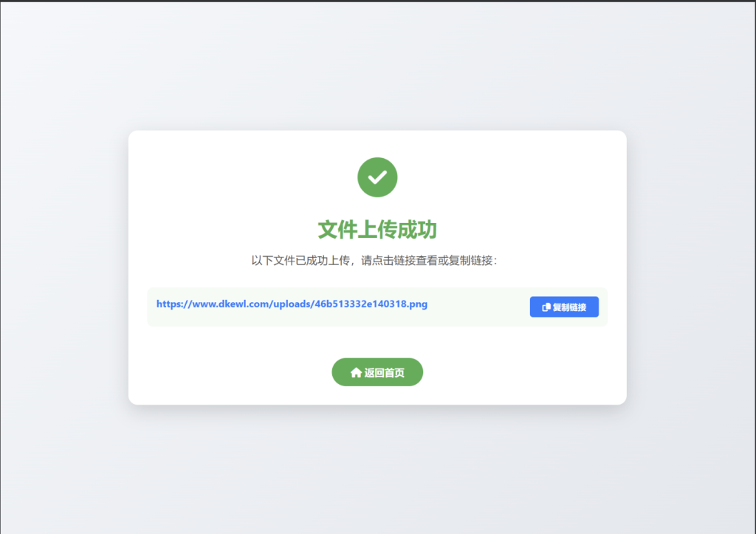Return to homepage with 返回首页 button
Screen dimensions: 756x534
coord(377,372)
